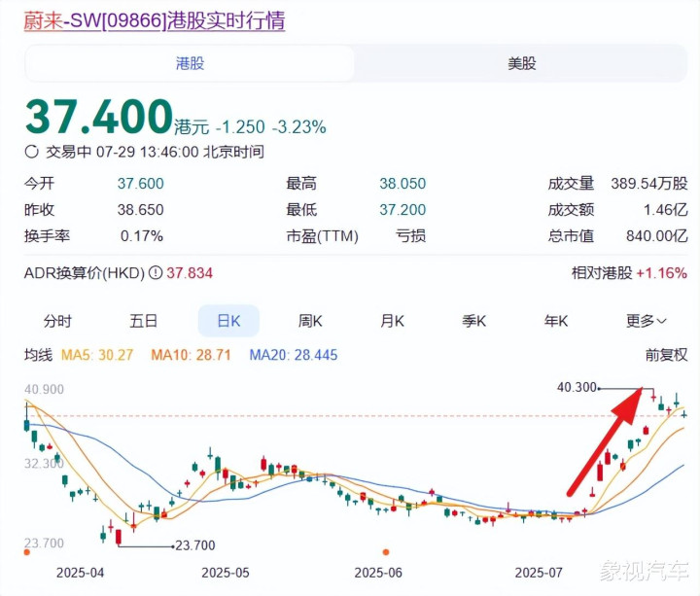Click the 总市值 value 840.00亿
Viewport: 700px width, 596px height.
656,235
